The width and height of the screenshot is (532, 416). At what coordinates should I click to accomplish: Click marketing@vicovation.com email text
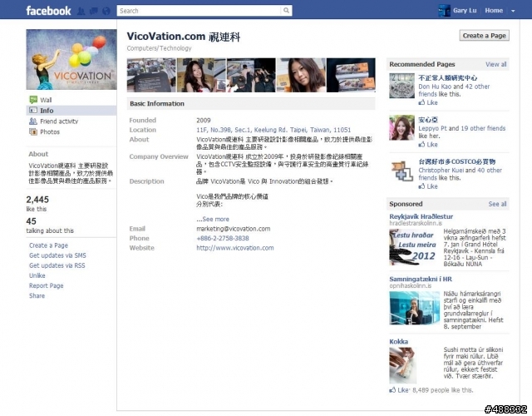coord(234,229)
